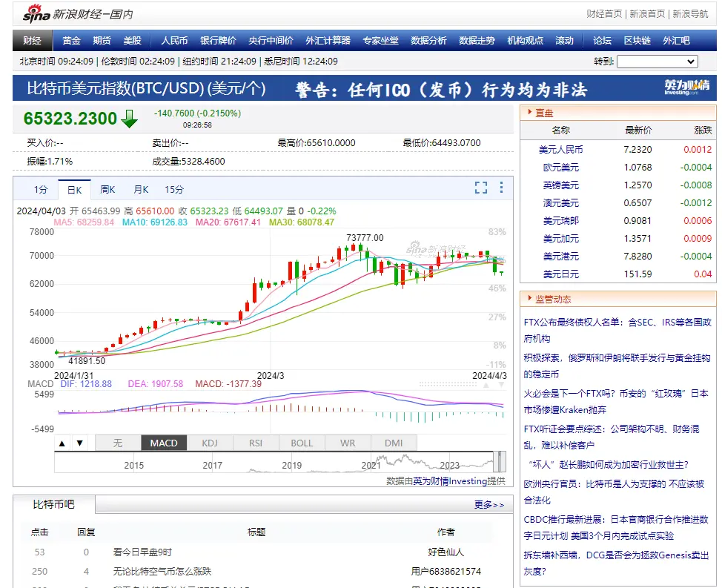Open 数据分析 navigation item

pyautogui.click(x=428, y=41)
